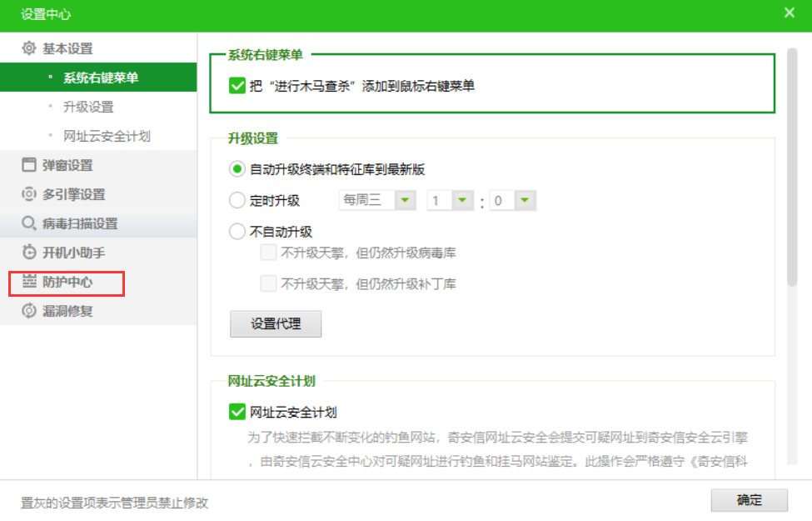Toggle the 网址云安全计划 checkbox
Image resolution: width=812 pixels, height=521 pixels.
point(237,412)
